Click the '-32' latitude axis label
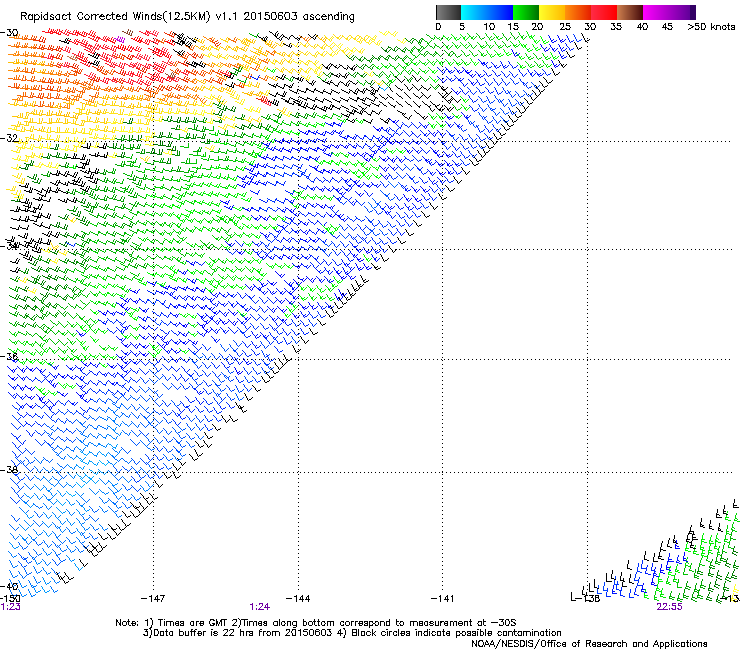 (x=9, y=138)
